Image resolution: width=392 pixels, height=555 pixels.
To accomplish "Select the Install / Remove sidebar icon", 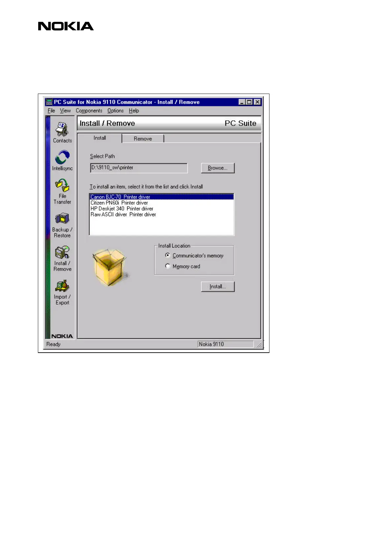I will [x=62, y=259].
